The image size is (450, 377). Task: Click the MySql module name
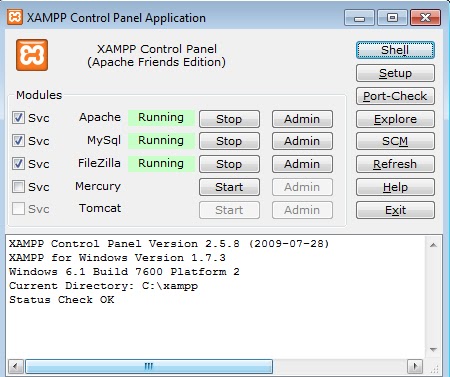pos(104,141)
